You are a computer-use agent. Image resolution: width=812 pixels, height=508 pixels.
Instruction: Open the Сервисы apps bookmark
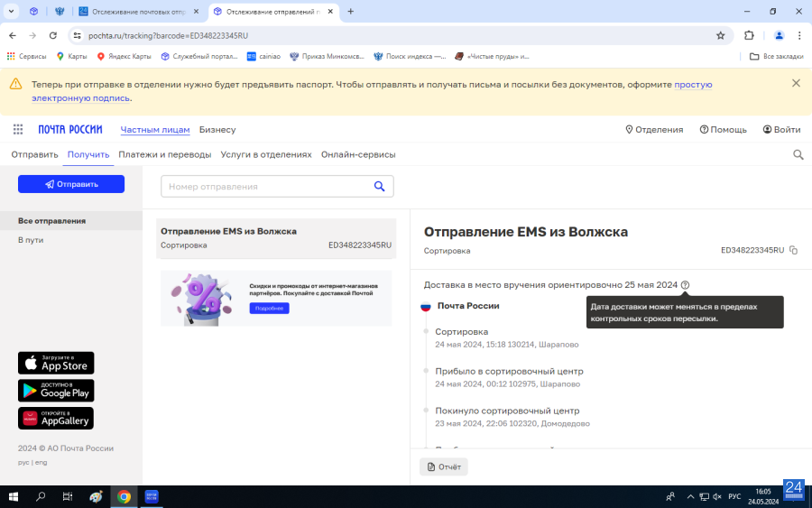click(26, 57)
